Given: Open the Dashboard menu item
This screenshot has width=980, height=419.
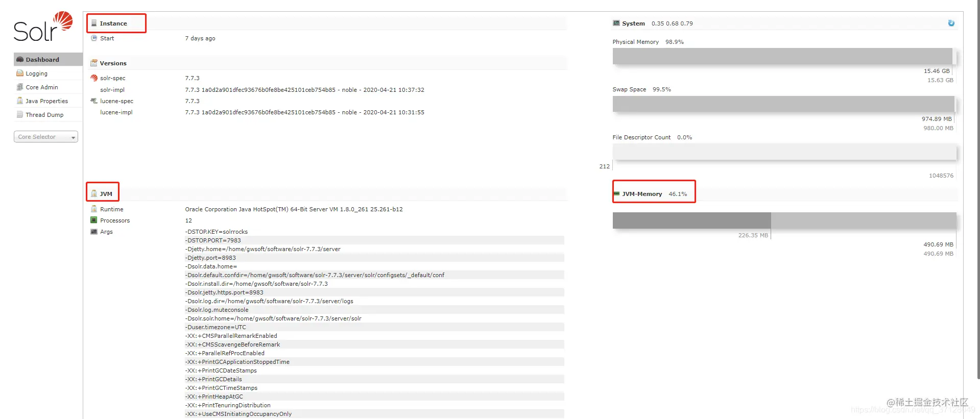Looking at the screenshot, I should [48, 59].
